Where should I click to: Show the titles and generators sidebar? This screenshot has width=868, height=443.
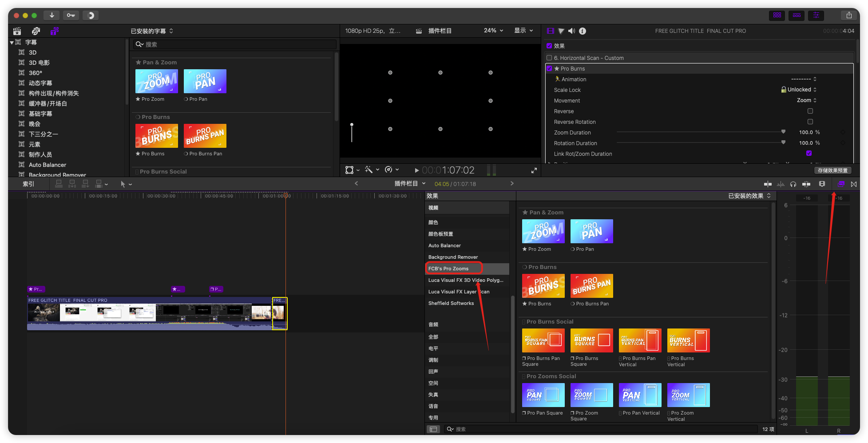pos(54,31)
